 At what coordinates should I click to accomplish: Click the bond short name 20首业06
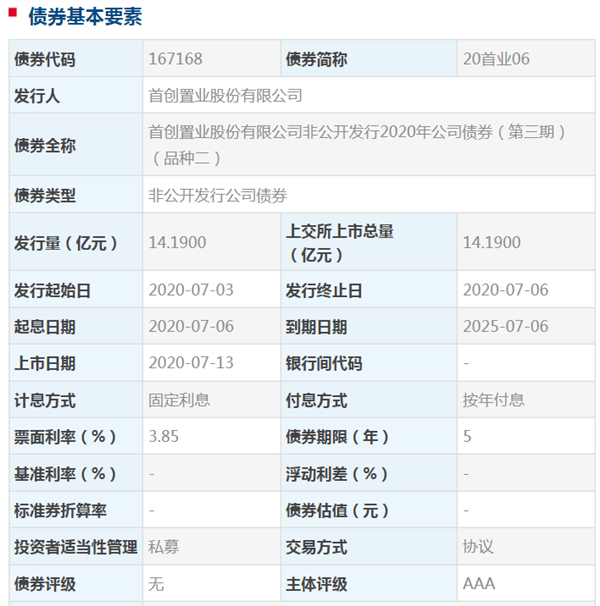point(496,59)
